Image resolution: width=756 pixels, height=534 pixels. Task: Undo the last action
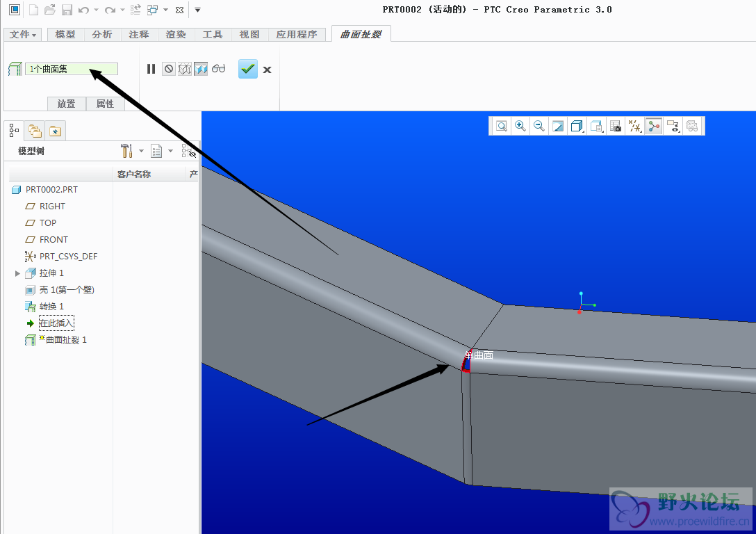[83, 10]
